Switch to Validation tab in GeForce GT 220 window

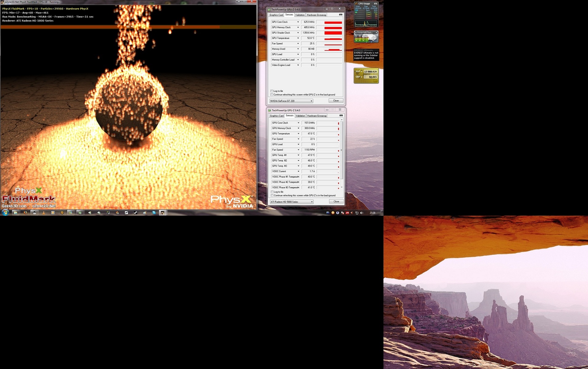coord(300,15)
